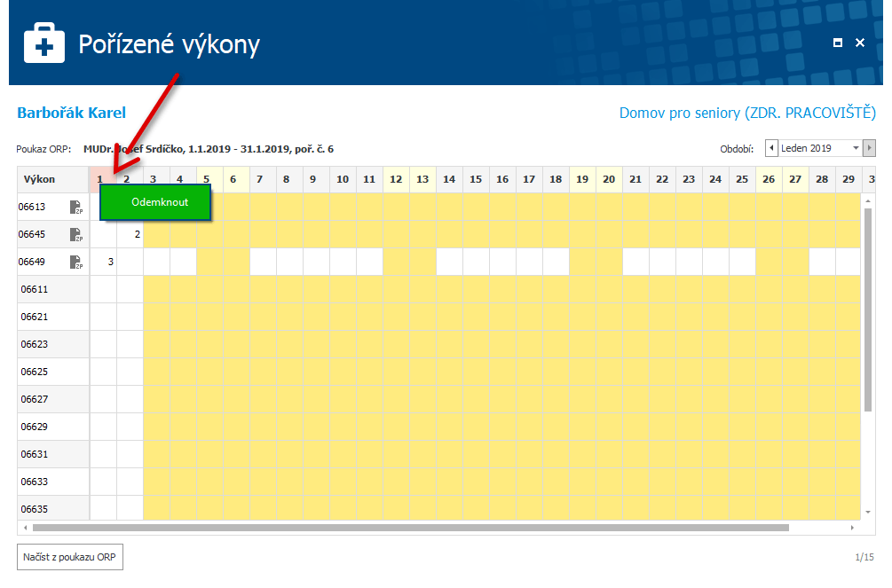Select row label 06623
Viewport: 892px width, 588px height.
pyautogui.click(x=34, y=344)
